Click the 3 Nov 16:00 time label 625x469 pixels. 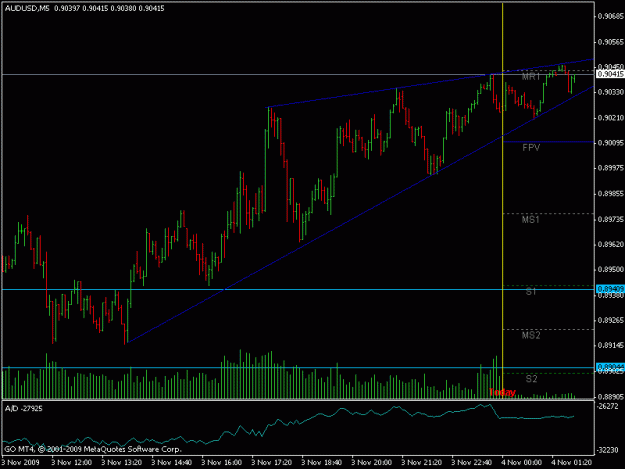(222, 463)
